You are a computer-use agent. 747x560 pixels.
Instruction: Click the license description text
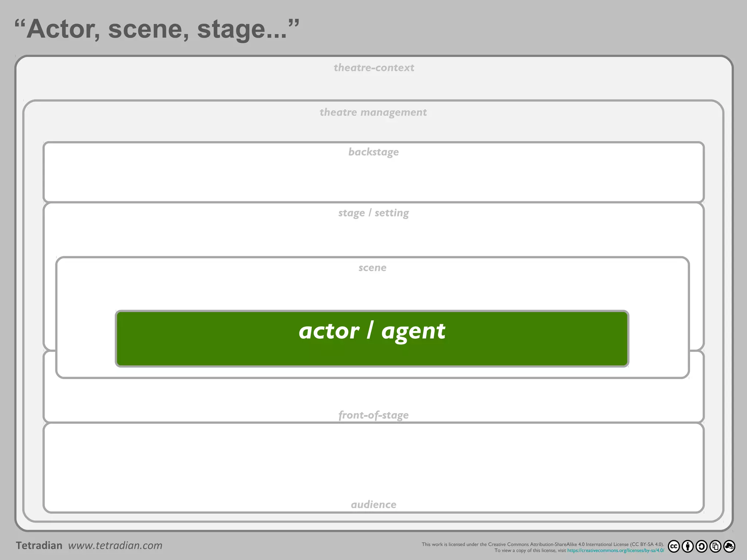tap(542, 544)
